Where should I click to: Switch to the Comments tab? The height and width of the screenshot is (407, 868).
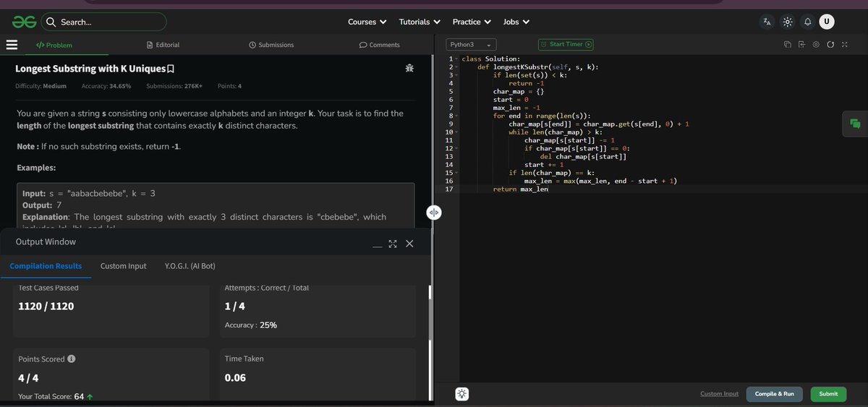pyautogui.click(x=380, y=45)
